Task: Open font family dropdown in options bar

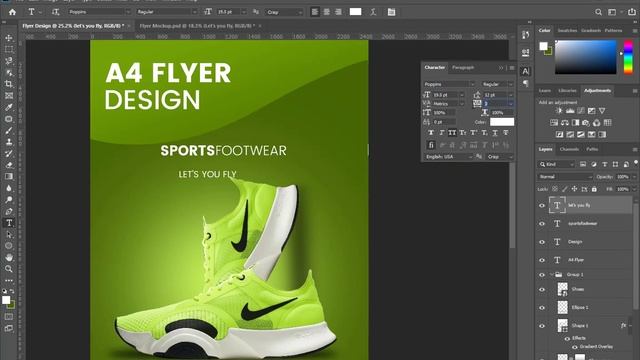Action: (128, 12)
